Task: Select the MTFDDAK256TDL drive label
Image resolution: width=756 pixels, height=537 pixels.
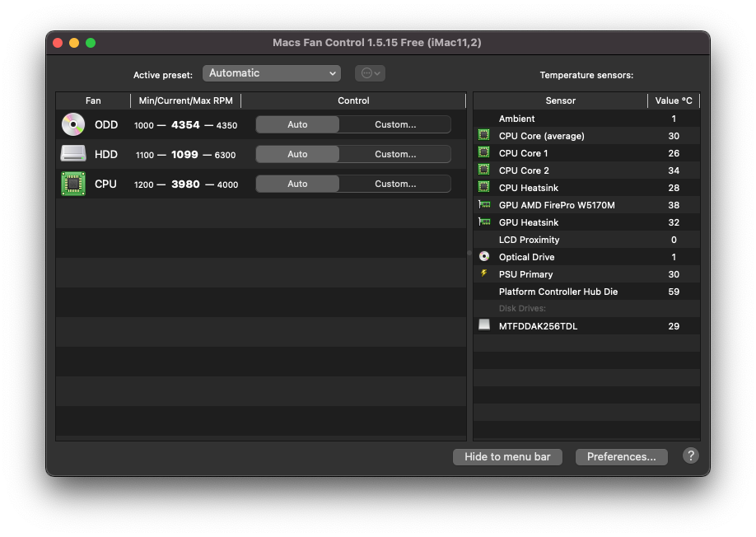Action: pyautogui.click(x=538, y=326)
